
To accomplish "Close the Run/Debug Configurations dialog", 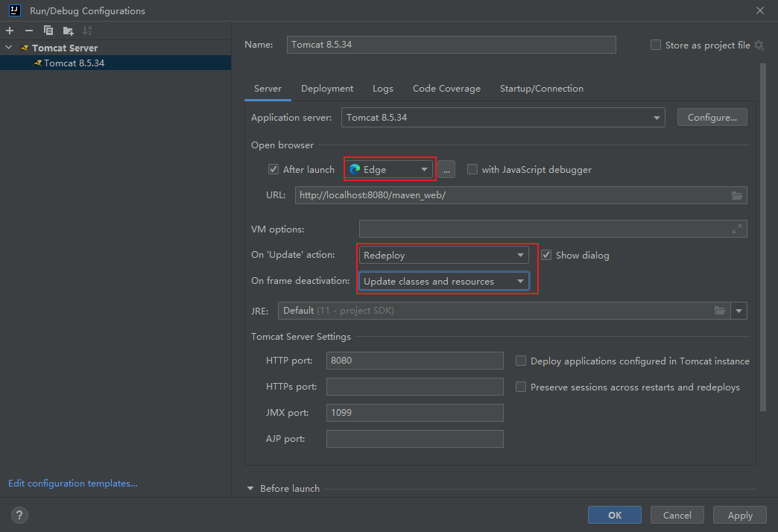I will click(x=759, y=10).
